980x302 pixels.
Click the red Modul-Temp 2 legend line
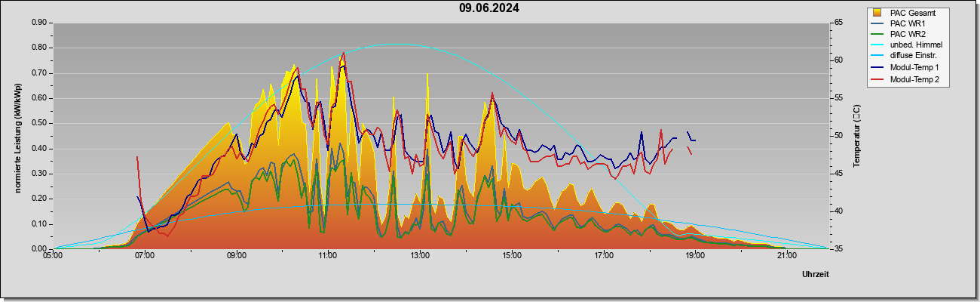[877, 79]
